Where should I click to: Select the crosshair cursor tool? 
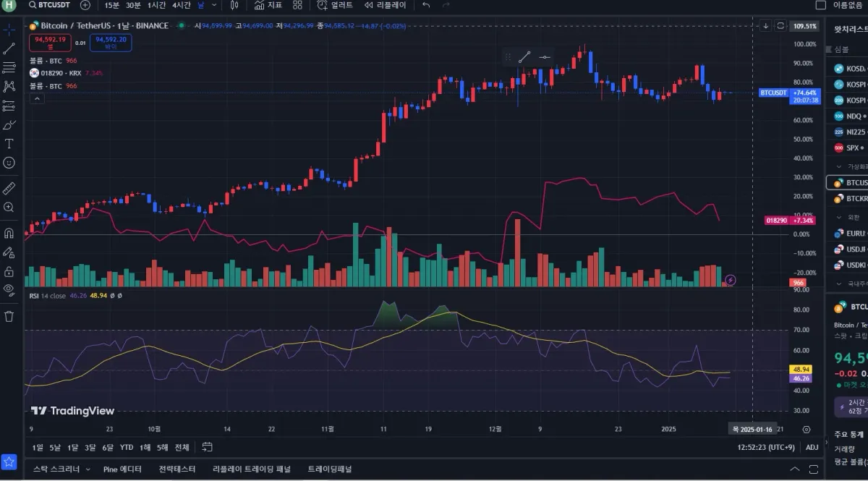coord(9,30)
